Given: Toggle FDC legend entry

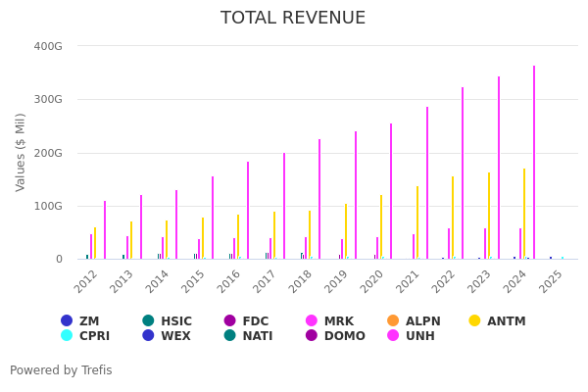Looking at the screenshot, I should (x=229, y=320).
